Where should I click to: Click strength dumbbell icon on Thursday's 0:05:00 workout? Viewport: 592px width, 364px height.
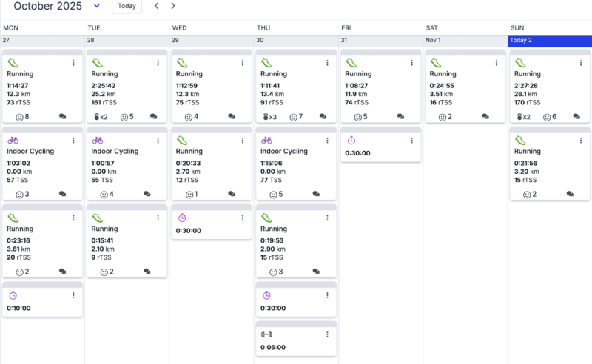266,334
